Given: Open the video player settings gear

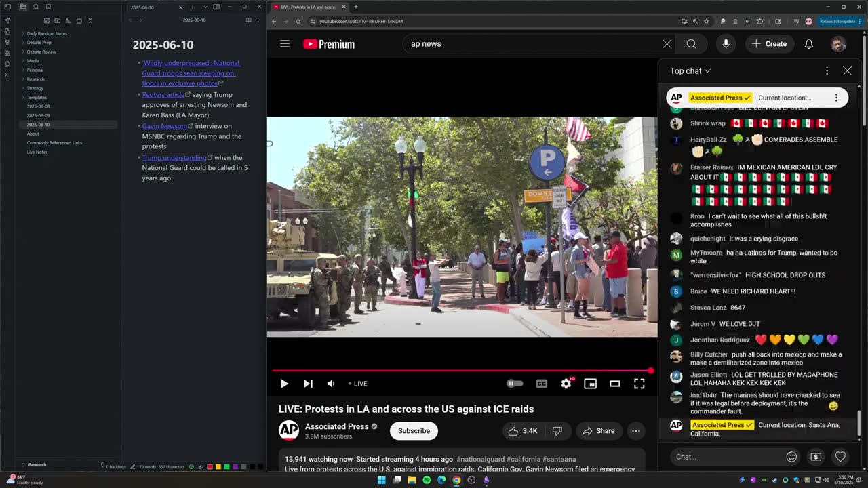Looking at the screenshot, I should pyautogui.click(x=566, y=384).
